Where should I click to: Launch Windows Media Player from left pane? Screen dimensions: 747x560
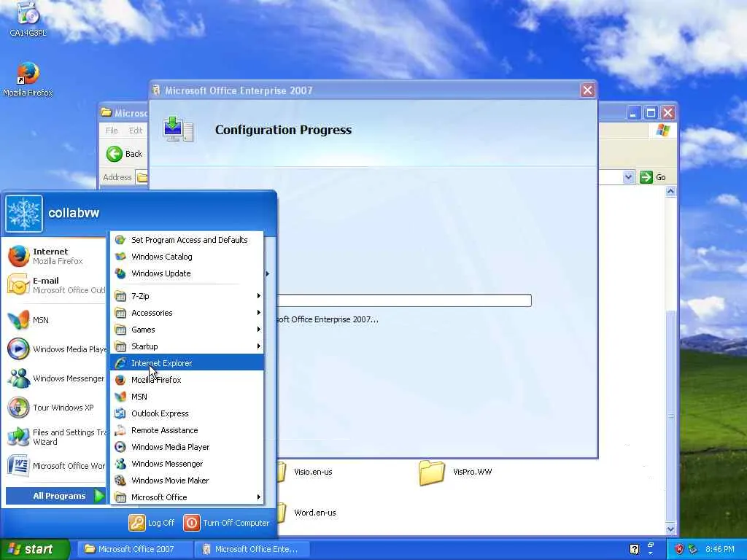click(x=56, y=349)
